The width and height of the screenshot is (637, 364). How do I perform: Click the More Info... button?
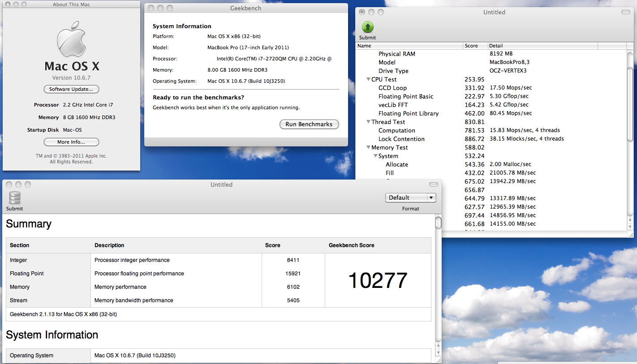coord(71,142)
